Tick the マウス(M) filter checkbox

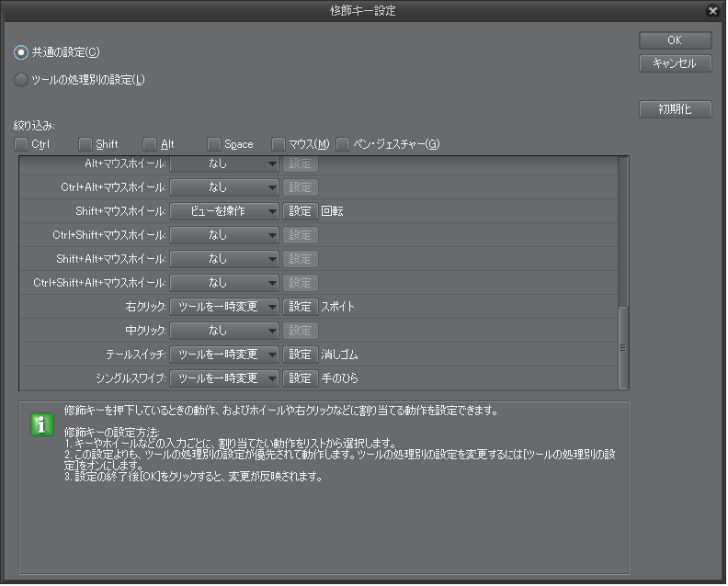pos(279,144)
